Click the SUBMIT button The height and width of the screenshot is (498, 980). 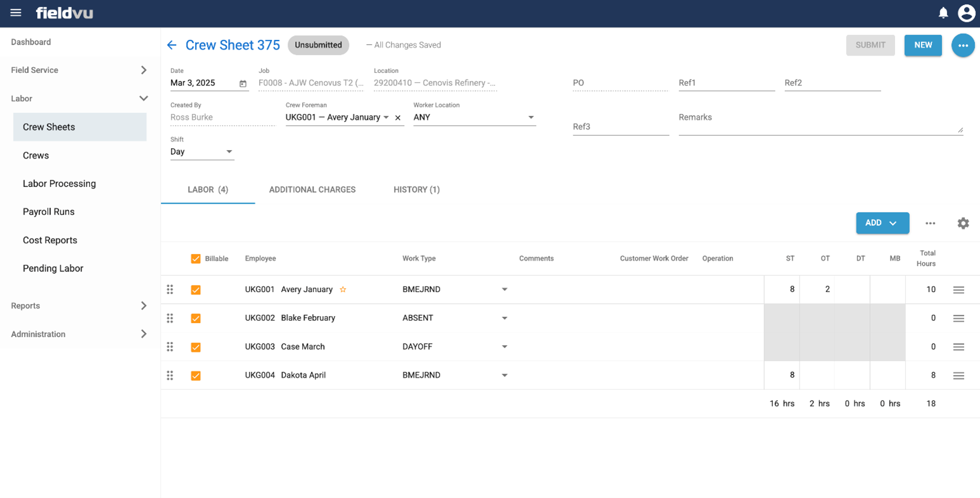(870, 45)
